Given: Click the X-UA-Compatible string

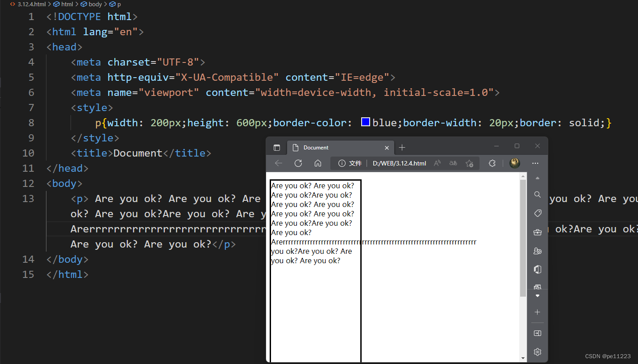Looking at the screenshot, I should pos(227,77).
